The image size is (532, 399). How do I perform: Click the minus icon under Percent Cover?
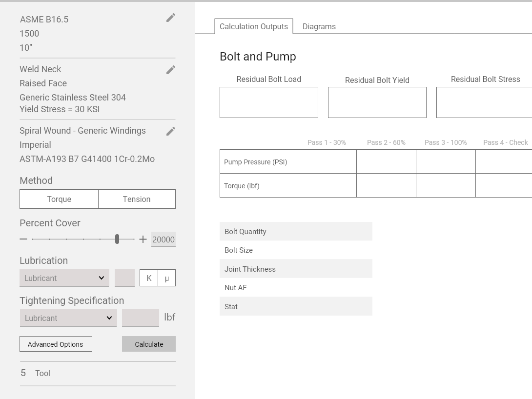pos(23,239)
